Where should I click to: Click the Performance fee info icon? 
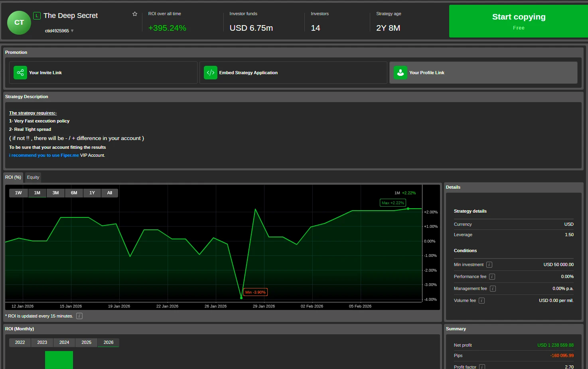tap(492, 276)
